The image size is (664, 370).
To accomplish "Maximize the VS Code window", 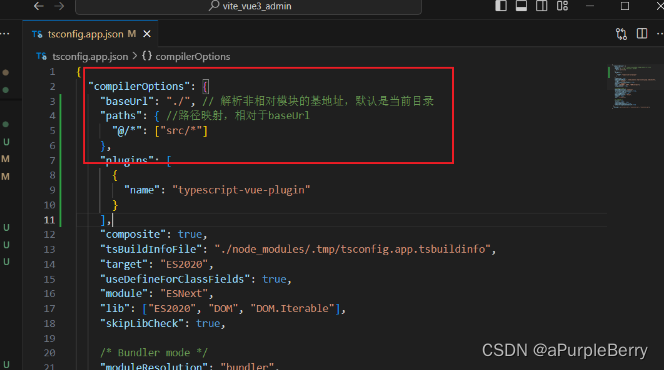I will [625, 6].
